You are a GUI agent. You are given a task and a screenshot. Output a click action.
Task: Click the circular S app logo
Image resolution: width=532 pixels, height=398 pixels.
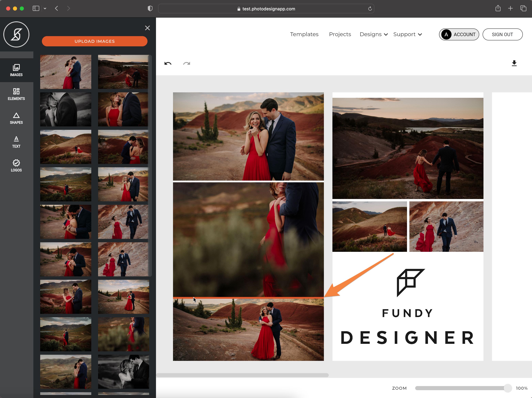(16, 34)
